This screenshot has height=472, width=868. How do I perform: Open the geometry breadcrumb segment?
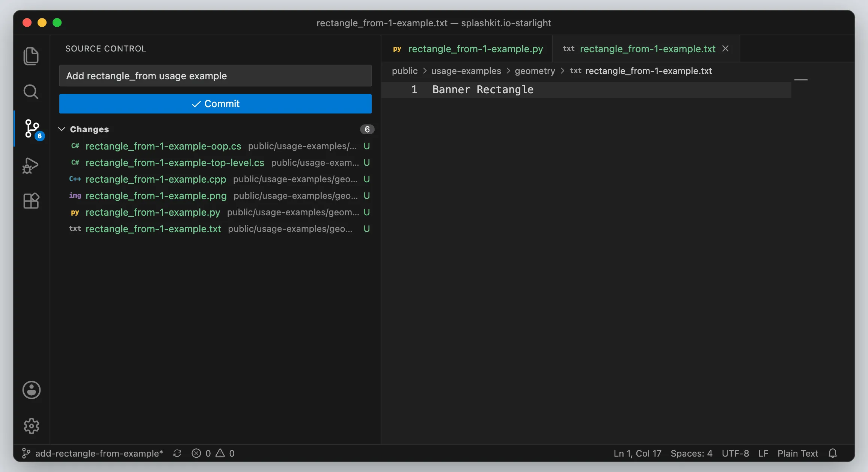[535, 71]
